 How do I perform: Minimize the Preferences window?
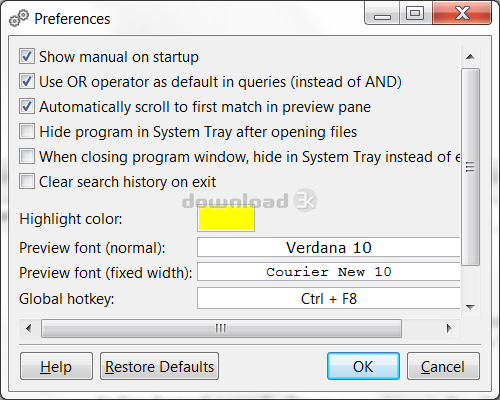tap(382, 13)
